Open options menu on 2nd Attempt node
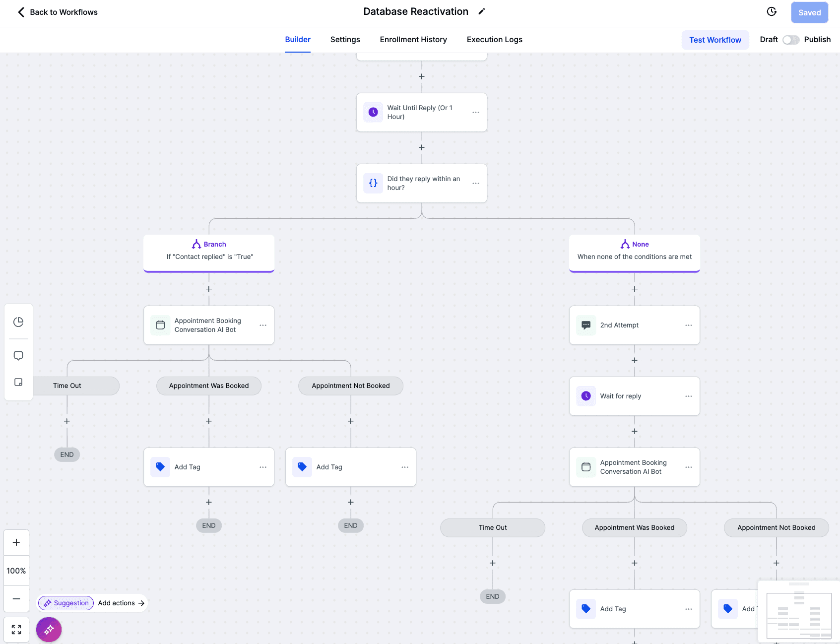The image size is (840, 644). (x=688, y=325)
